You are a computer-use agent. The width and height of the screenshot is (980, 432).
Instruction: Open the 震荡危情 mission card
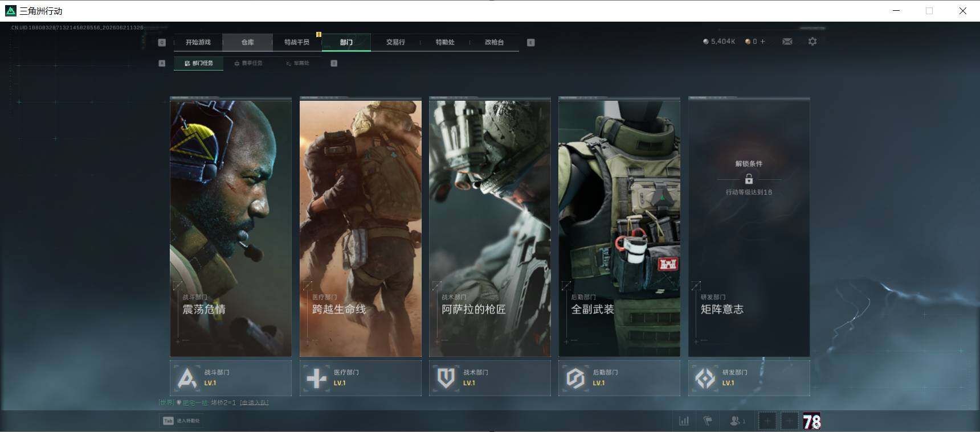pyautogui.click(x=231, y=227)
